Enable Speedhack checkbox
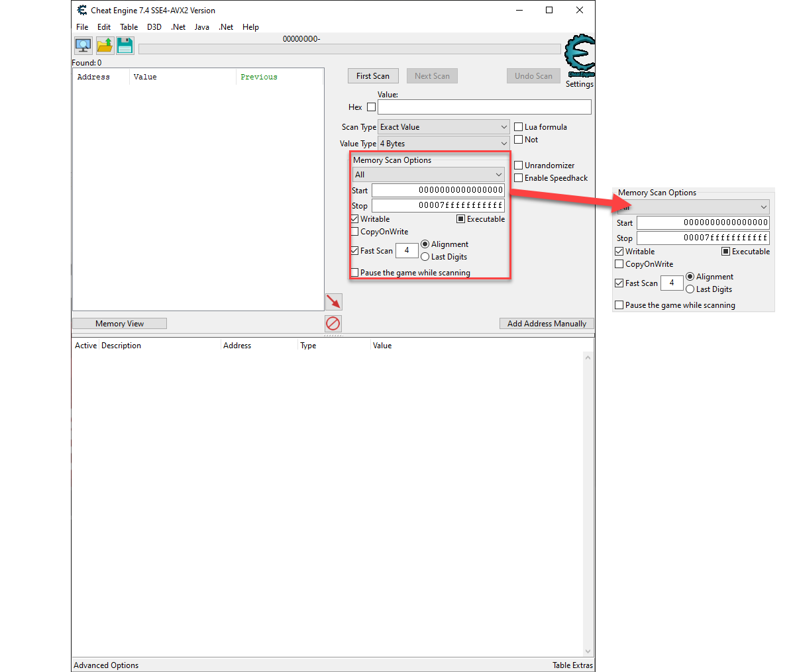 [519, 178]
